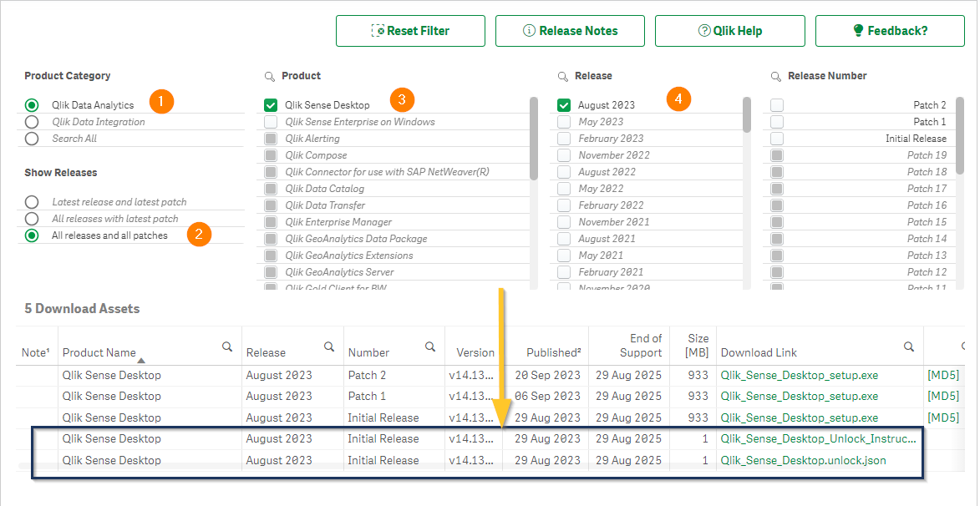The height and width of the screenshot is (506, 980).
Task: Click the search icon beside Product header
Action: [269, 76]
